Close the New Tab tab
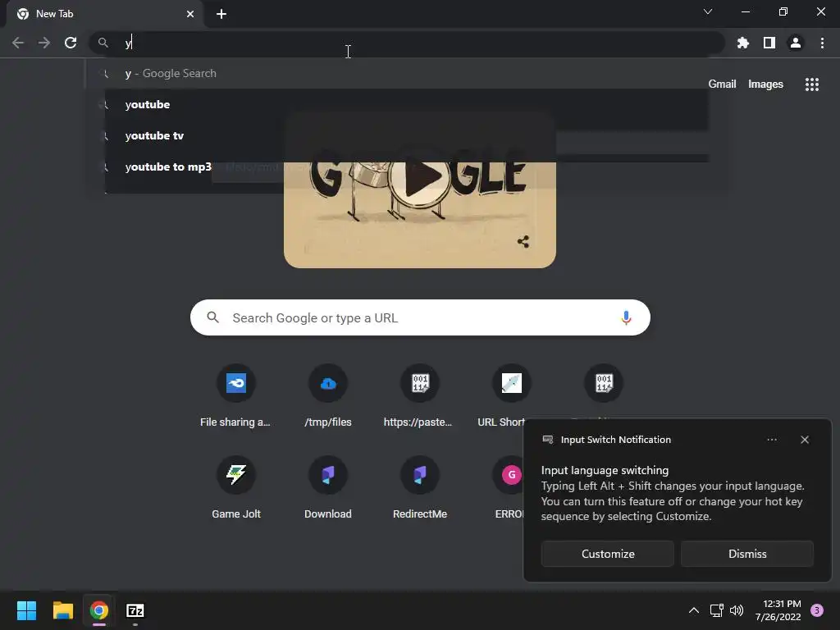The width and height of the screenshot is (840, 630). click(190, 14)
